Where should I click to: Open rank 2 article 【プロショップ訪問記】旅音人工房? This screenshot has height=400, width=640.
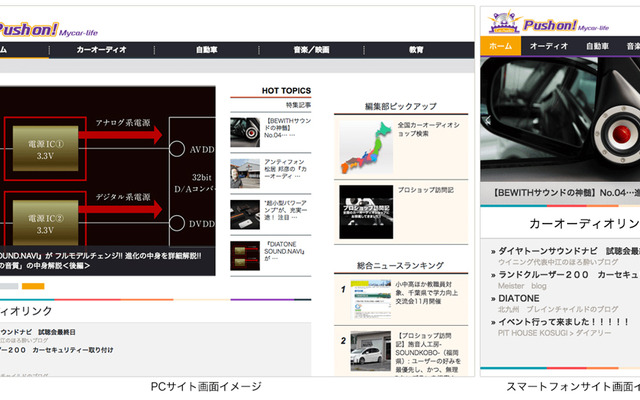click(428, 353)
